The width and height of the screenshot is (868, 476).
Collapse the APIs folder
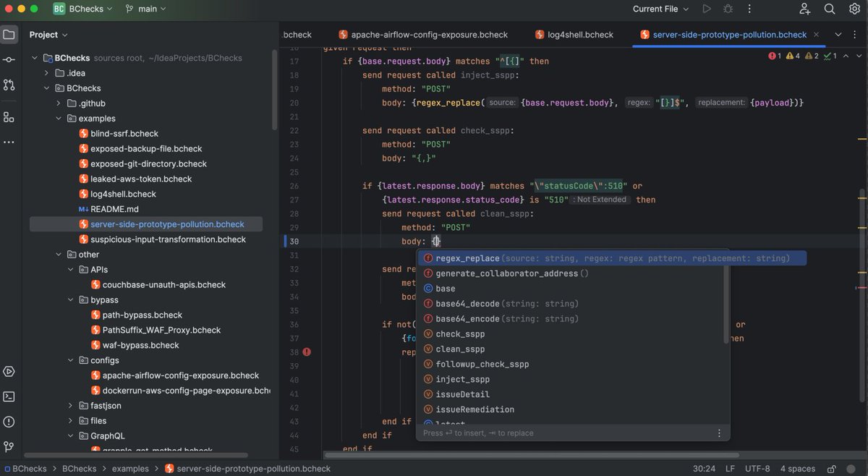[x=71, y=270]
